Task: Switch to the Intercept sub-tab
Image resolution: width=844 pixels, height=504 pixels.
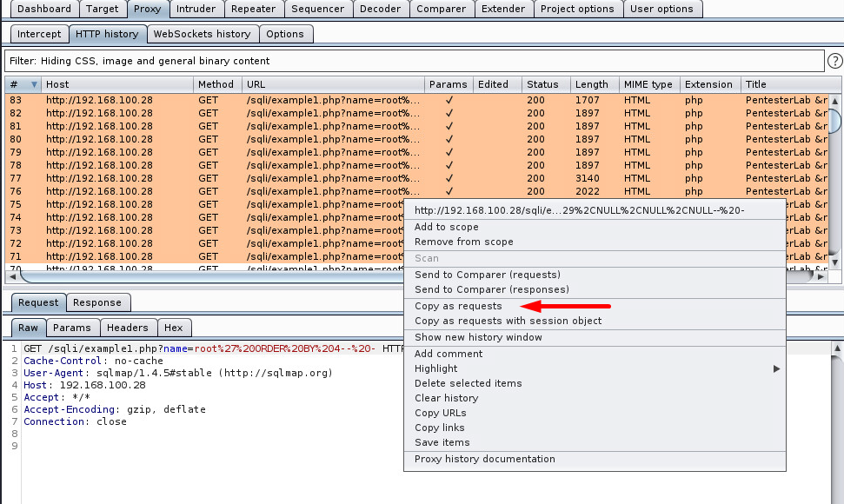Action: pos(39,34)
